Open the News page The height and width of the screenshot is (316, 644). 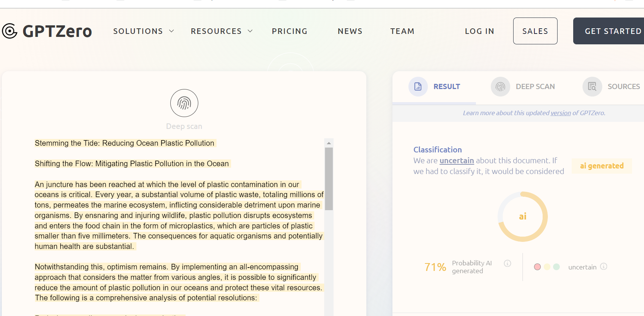(350, 31)
